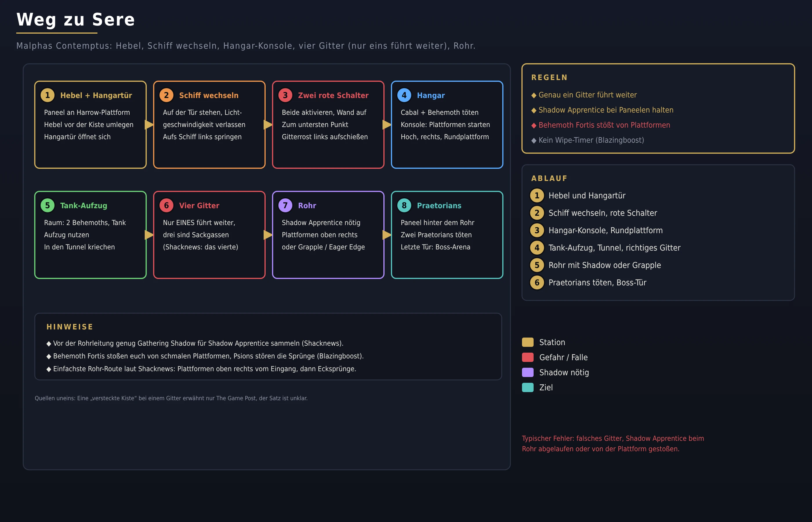Select the Tank-Aufzug card title
Viewport: 812px width, 522px height.
[84, 206]
